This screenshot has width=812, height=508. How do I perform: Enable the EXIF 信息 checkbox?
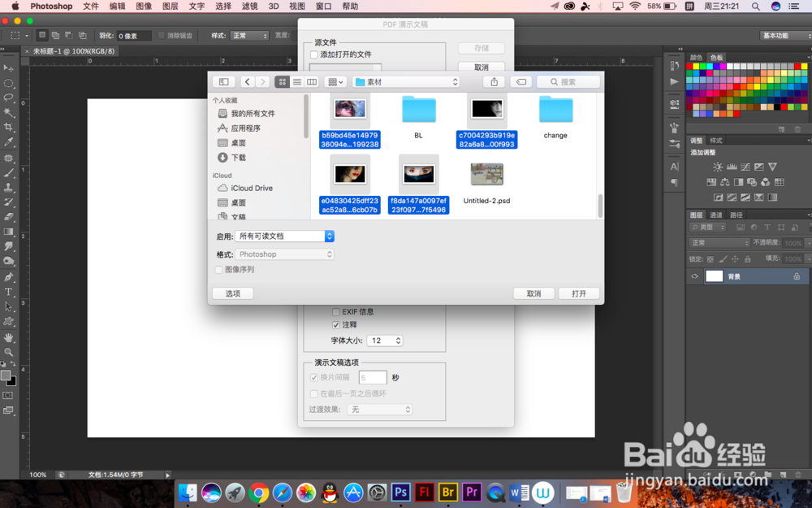pyautogui.click(x=336, y=310)
